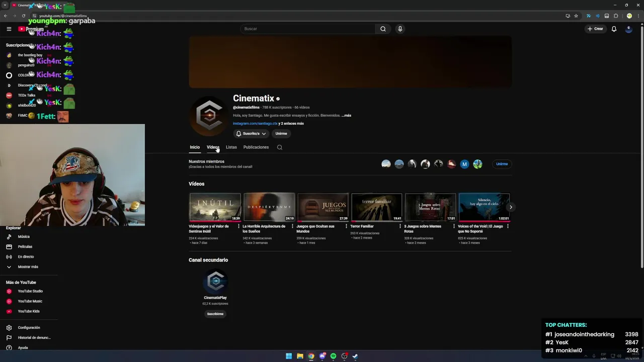644x362 pixels.
Task: Open the Cinematix channel avatar
Action: (209, 115)
